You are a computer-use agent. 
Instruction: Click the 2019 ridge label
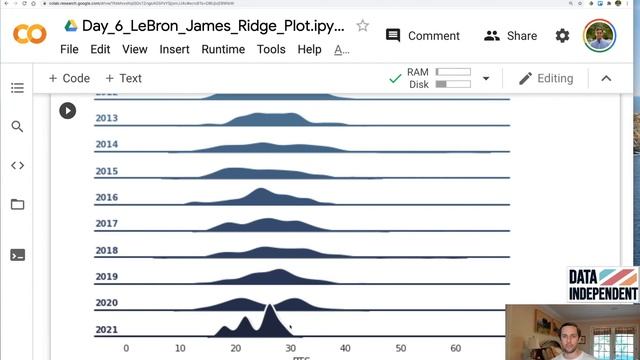pos(107,276)
